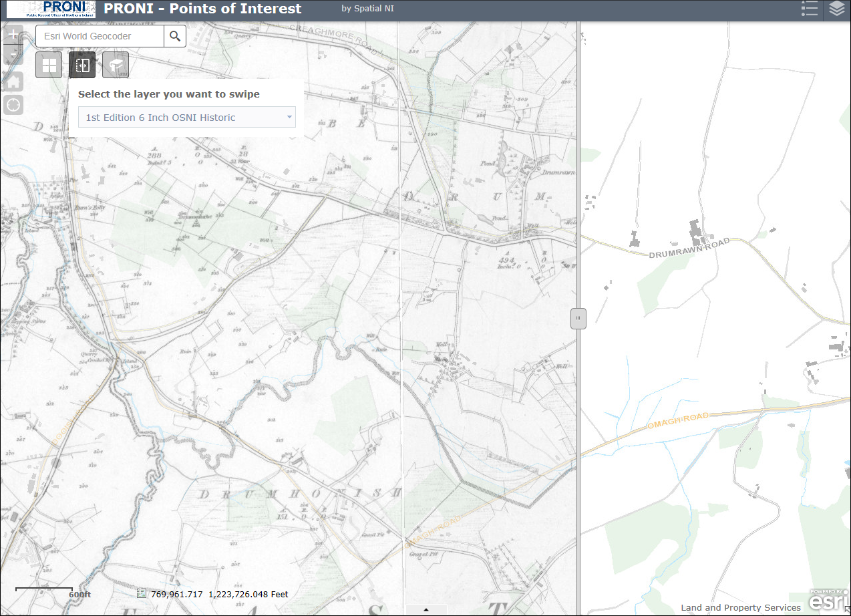The width and height of the screenshot is (851, 616).
Task: Toggle off the active swipe tool
Action: point(81,64)
